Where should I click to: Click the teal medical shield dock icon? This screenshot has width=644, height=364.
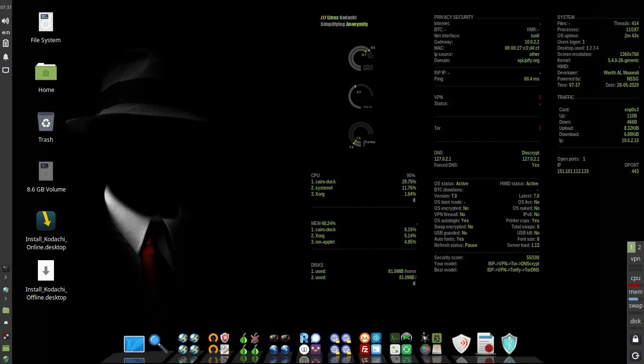point(510,344)
